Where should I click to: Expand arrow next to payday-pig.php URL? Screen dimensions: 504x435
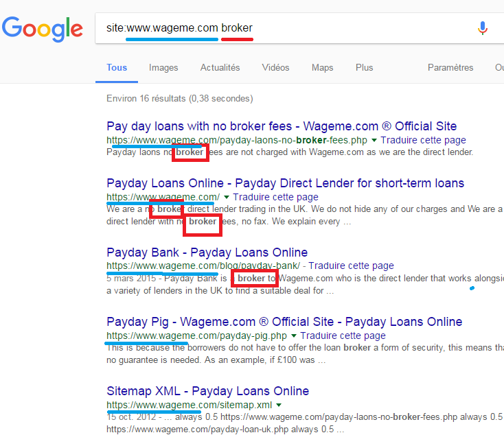point(293,336)
